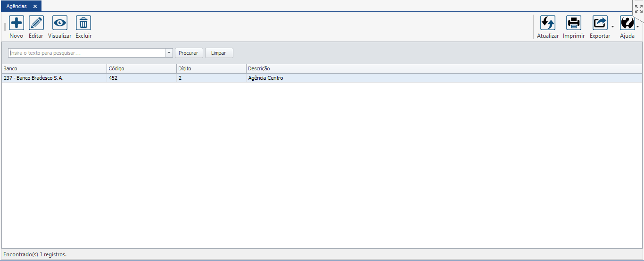The width and height of the screenshot is (644, 261).
Task: Expand the Ajuda dropdown arrow
Action: [638, 27]
